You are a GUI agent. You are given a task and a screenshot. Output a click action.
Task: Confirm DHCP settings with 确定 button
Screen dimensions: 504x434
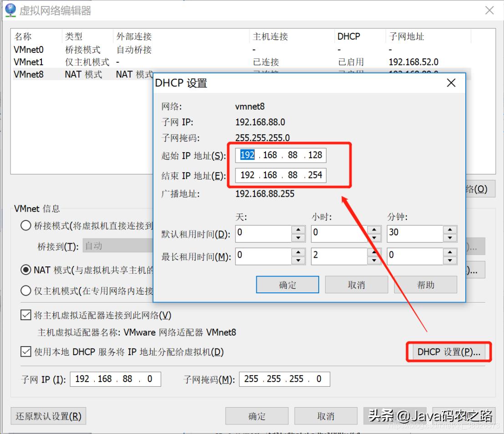tap(287, 284)
